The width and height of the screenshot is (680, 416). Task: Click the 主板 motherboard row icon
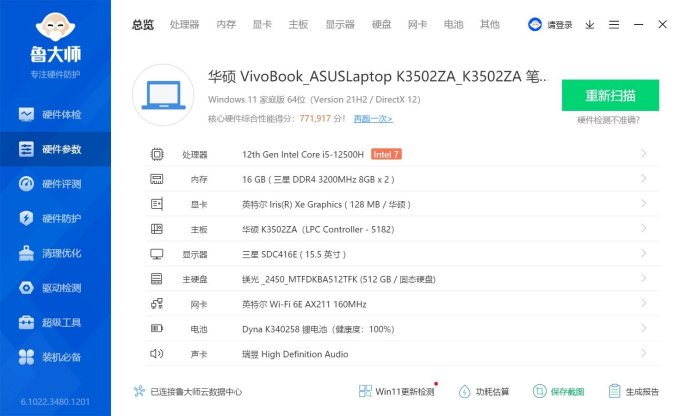pyautogui.click(x=157, y=229)
